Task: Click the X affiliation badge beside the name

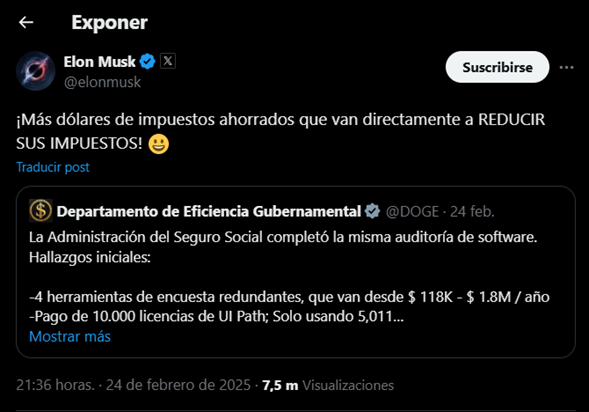Action: [168, 61]
